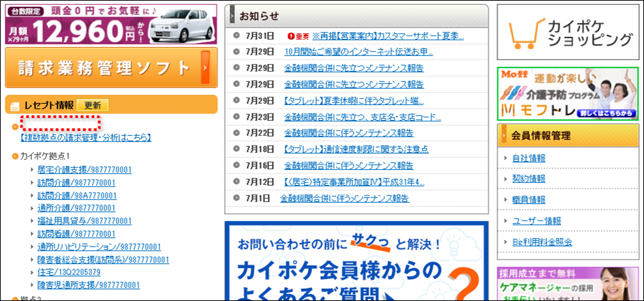Click the white car image in the ad

(x=182, y=25)
